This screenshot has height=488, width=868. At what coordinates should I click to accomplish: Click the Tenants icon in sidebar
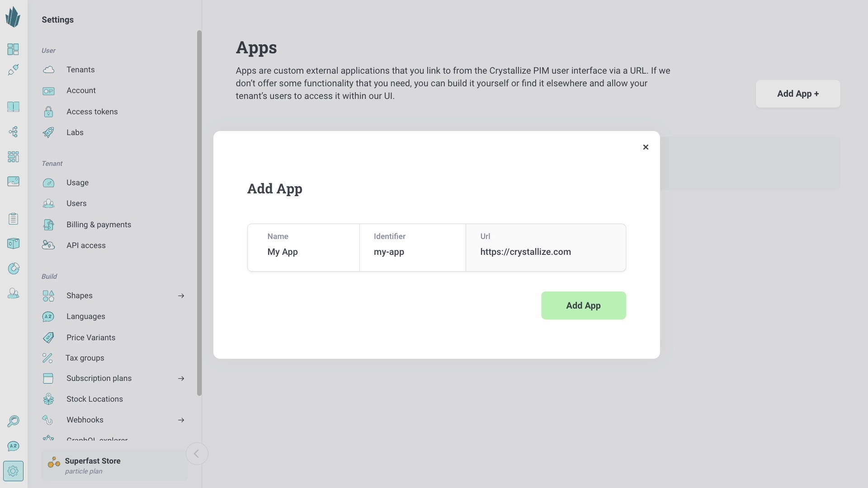coord(49,69)
